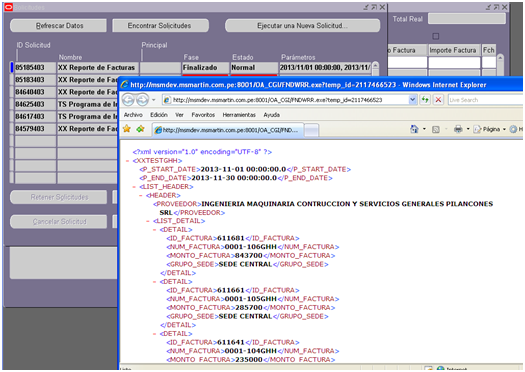The height and width of the screenshot is (372, 525).
Task: Click the 'Finalizado' phase cell
Action: click(x=206, y=68)
